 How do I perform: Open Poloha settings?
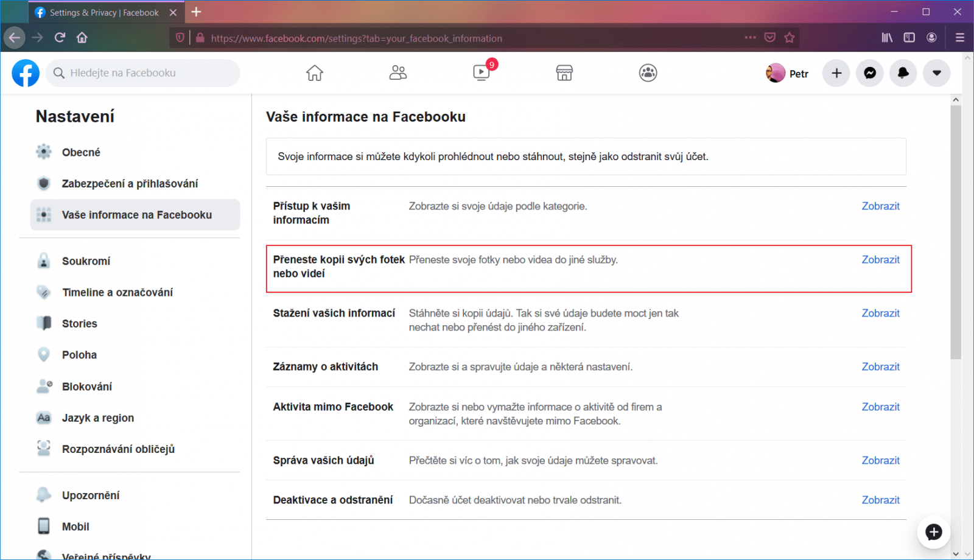[x=135, y=355]
